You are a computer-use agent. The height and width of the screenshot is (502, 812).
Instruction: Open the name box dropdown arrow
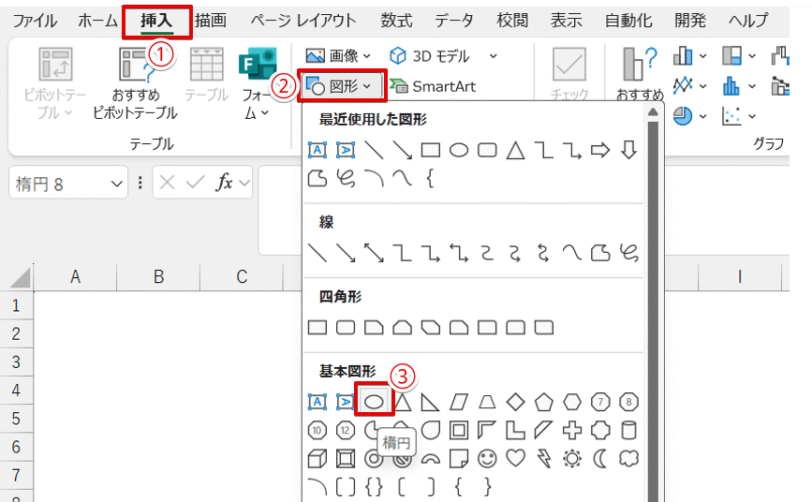(x=117, y=183)
